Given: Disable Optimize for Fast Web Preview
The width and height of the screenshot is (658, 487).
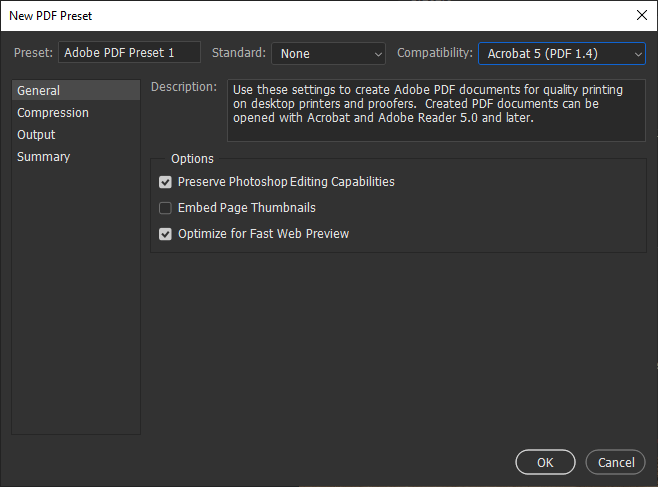Looking at the screenshot, I should click(x=166, y=234).
